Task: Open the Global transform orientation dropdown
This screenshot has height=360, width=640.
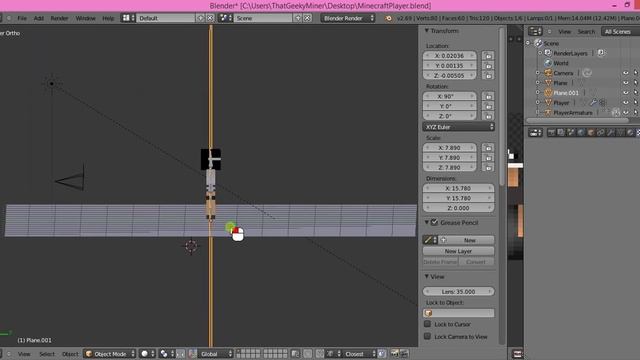Action: pos(216,354)
